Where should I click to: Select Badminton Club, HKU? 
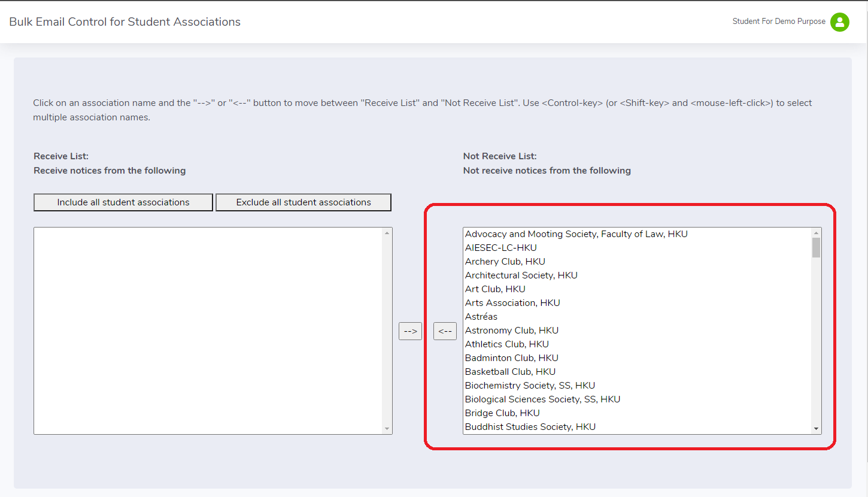(511, 357)
